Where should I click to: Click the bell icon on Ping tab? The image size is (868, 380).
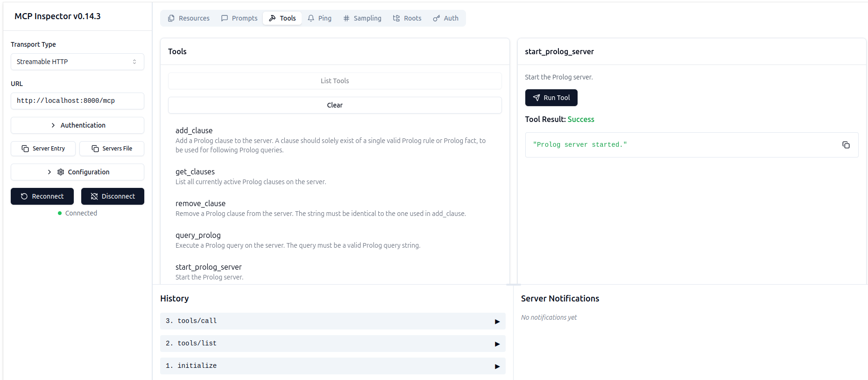[x=311, y=18]
